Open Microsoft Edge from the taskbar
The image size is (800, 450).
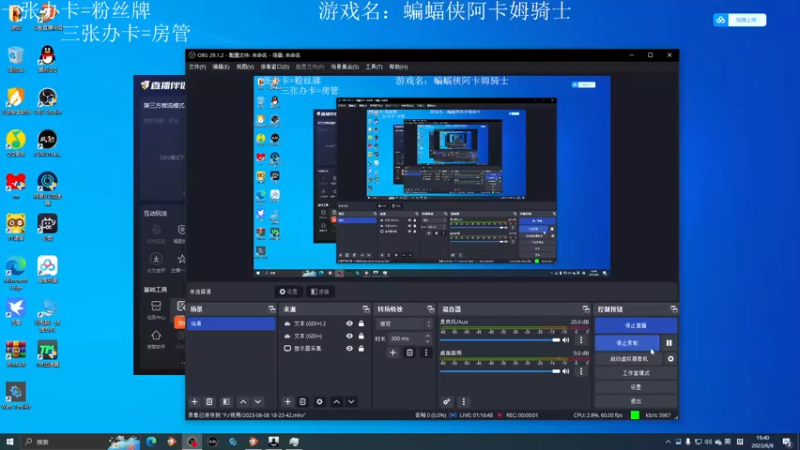(151, 441)
